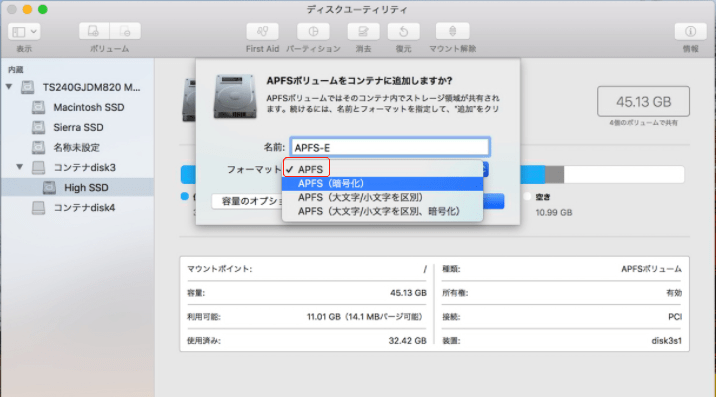Click the Erase toolbar icon
Viewport: 716px width, 398px height.
click(x=363, y=31)
